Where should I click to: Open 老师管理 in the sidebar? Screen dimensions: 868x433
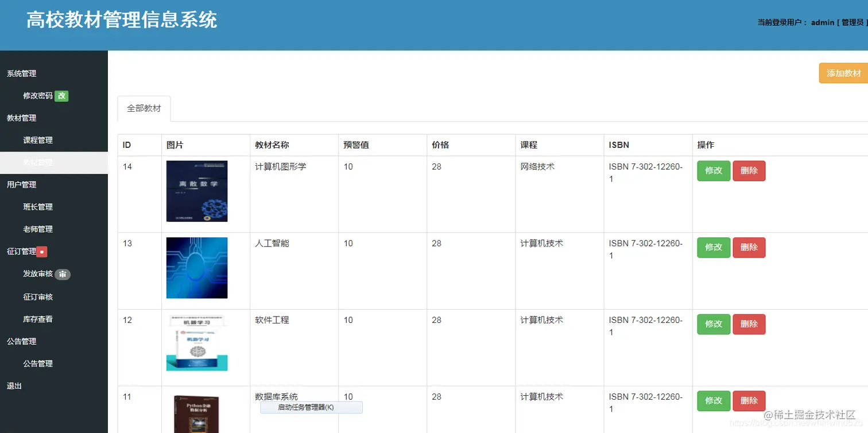click(38, 229)
